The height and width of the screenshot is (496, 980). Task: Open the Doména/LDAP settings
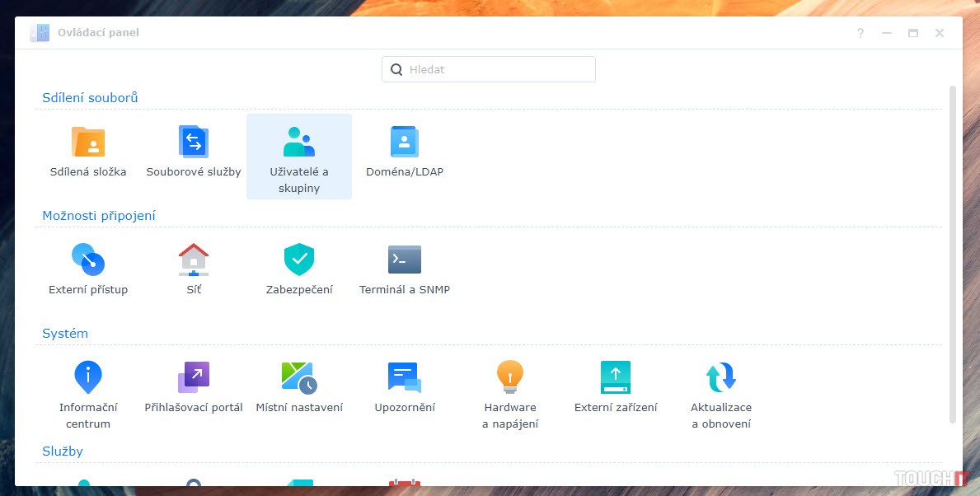coord(405,143)
